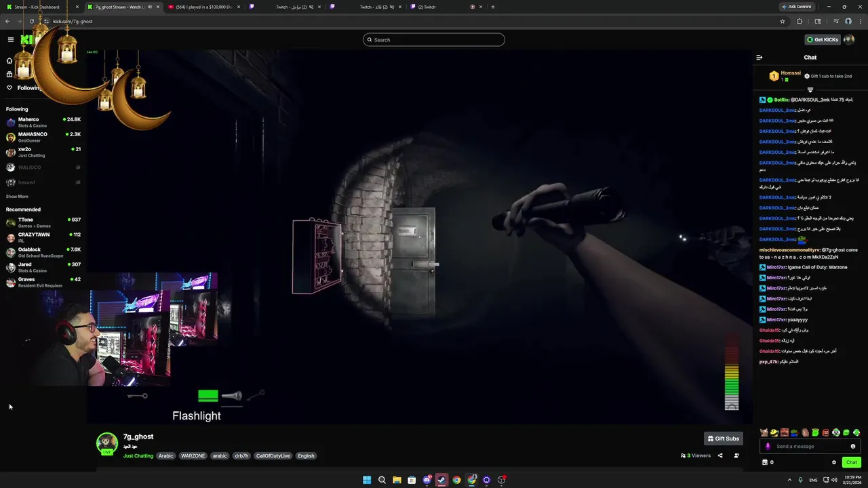Image resolution: width=868 pixels, height=488 pixels.
Task: Open a new browser tab
Action: point(493,7)
